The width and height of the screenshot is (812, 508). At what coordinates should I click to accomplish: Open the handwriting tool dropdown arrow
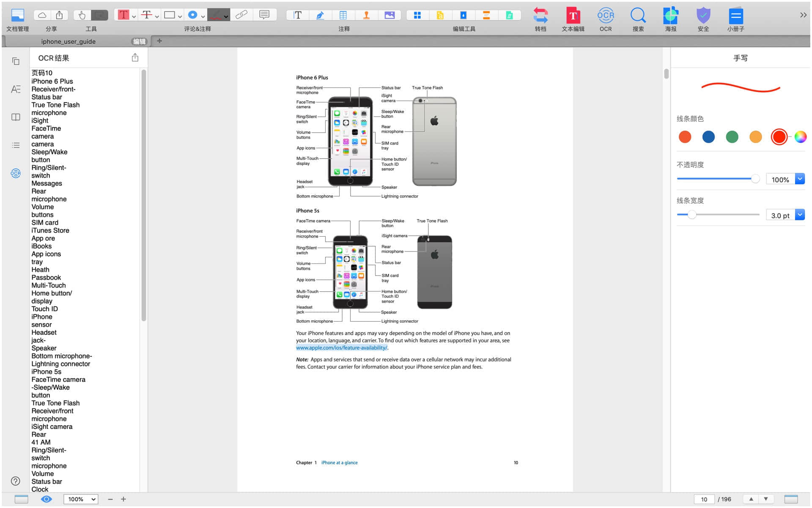point(226,16)
